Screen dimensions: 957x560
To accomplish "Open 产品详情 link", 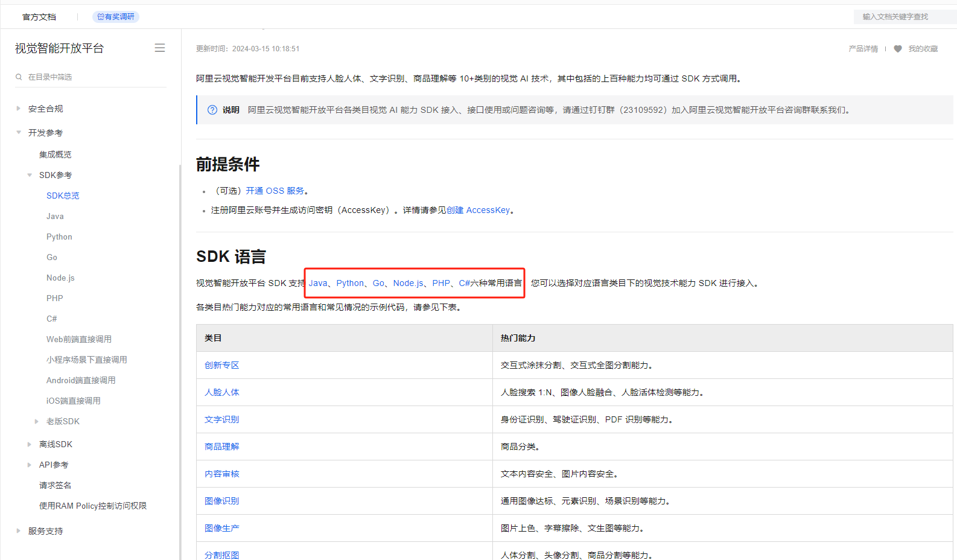I will pos(863,49).
